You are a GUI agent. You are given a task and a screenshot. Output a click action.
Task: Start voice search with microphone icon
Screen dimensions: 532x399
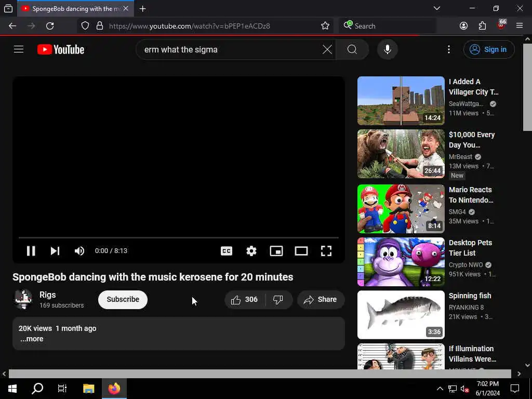tap(388, 49)
